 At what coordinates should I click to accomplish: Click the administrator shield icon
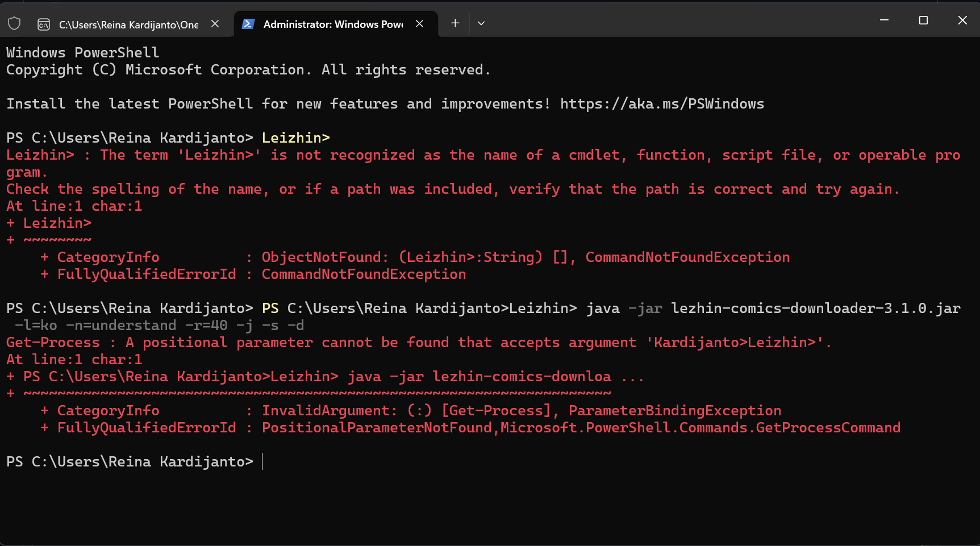pos(14,23)
